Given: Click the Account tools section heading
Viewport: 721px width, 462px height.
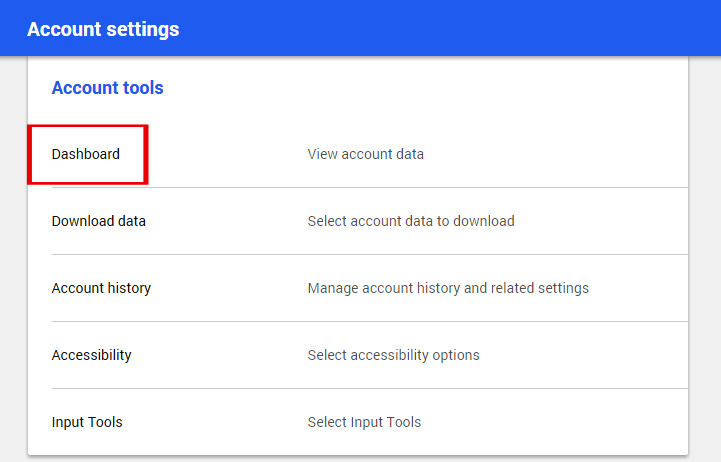Looking at the screenshot, I should (x=108, y=88).
